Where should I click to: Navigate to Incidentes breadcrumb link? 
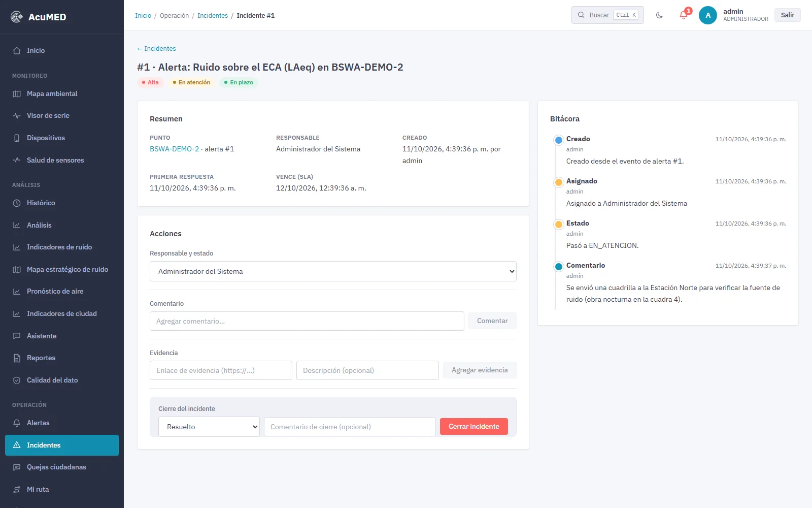point(213,16)
